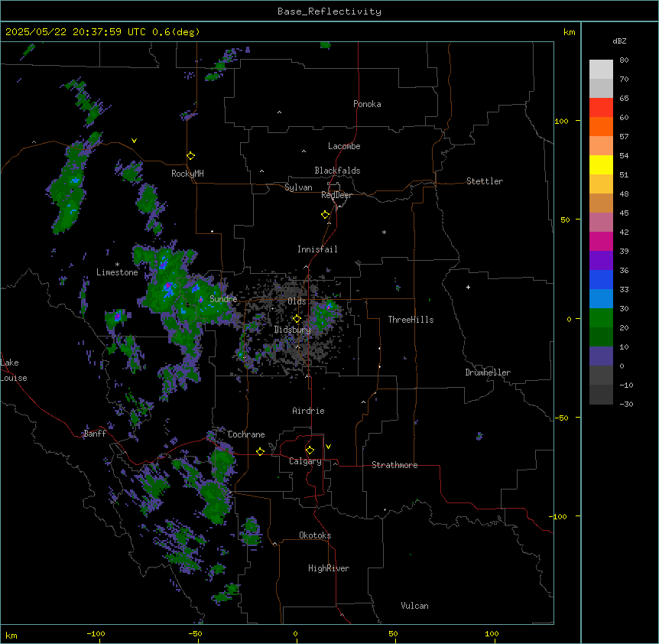Select the yellow diamond marker south of RedDeer
This screenshot has height=644, width=659.
tap(326, 215)
